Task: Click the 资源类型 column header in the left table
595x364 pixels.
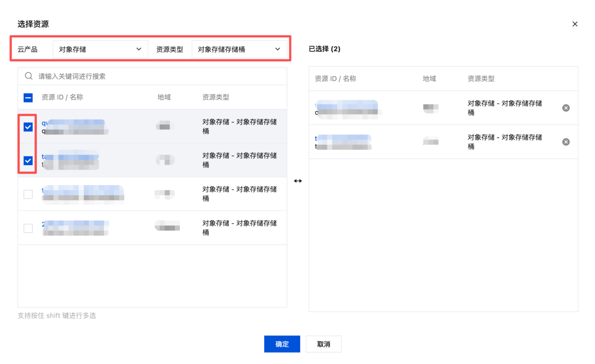Action: point(216,97)
